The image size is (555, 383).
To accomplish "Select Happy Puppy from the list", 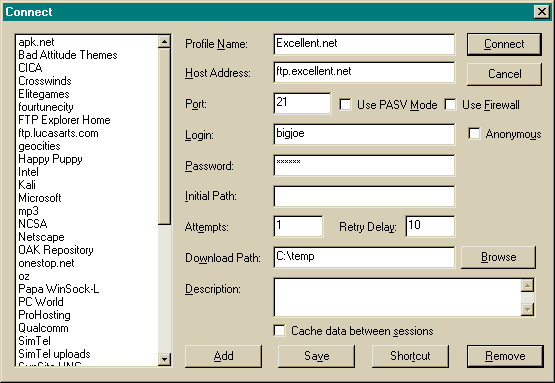I will 50,159.
